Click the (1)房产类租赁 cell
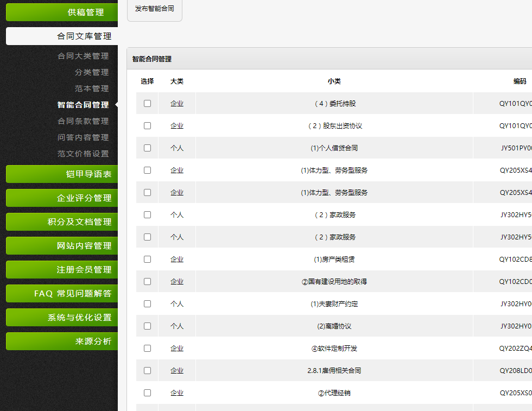Viewport: 532px width, 411px height. pos(334,260)
